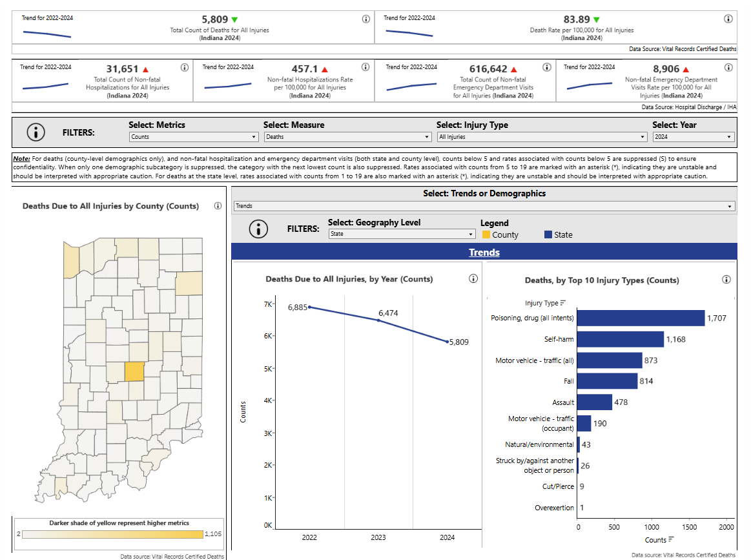The image size is (751, 560).
Task: Click red up arrow beside 31,651 hospitalizations
Action: (x=145, y=70)
